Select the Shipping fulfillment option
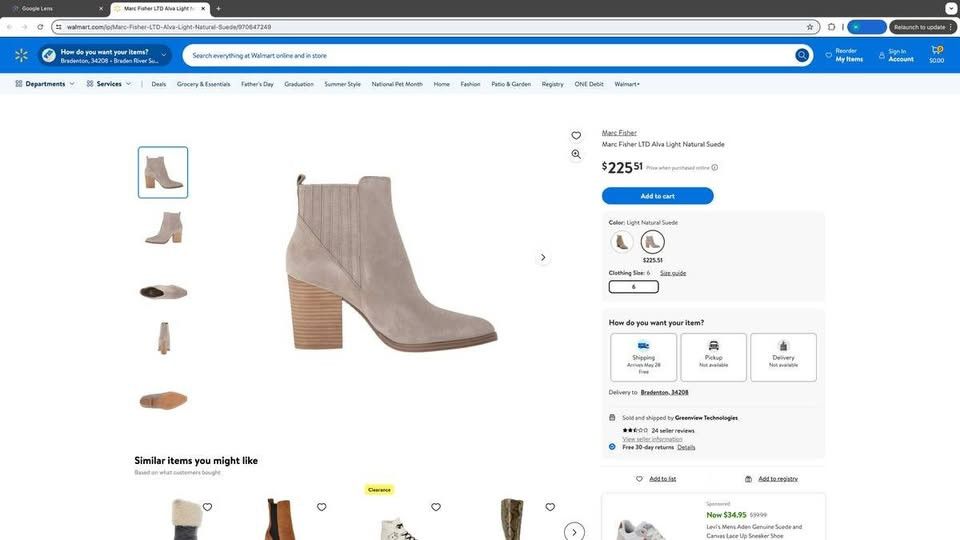 coord(643,358)
